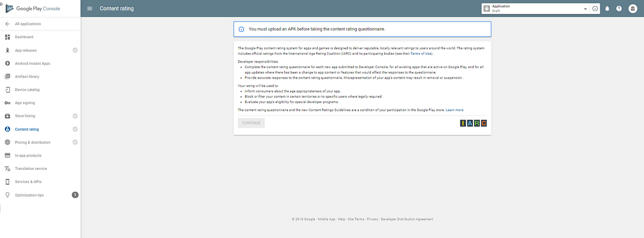
Task: Open Artifact library section
Action: click(x=27, y=76)
